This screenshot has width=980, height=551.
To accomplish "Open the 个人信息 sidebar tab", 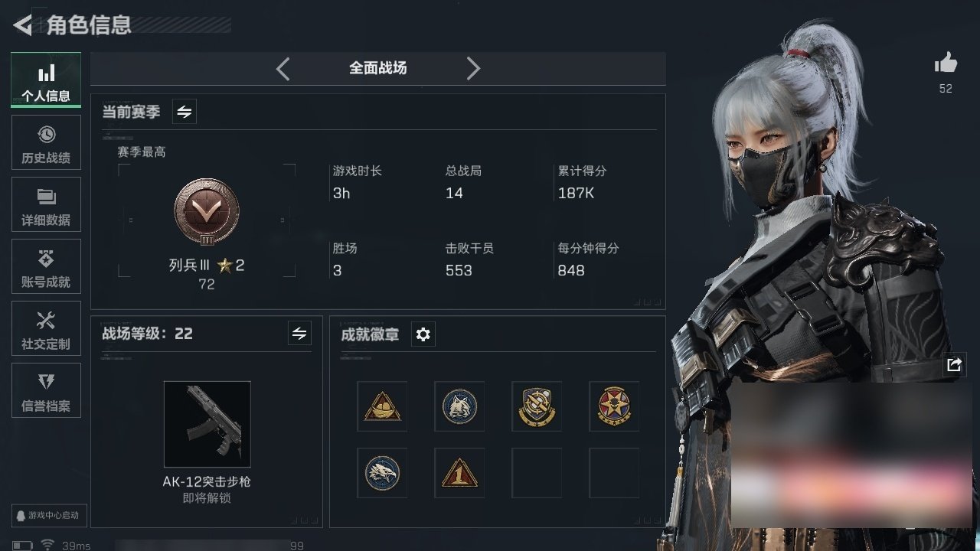I will click(x=46, y=80).
